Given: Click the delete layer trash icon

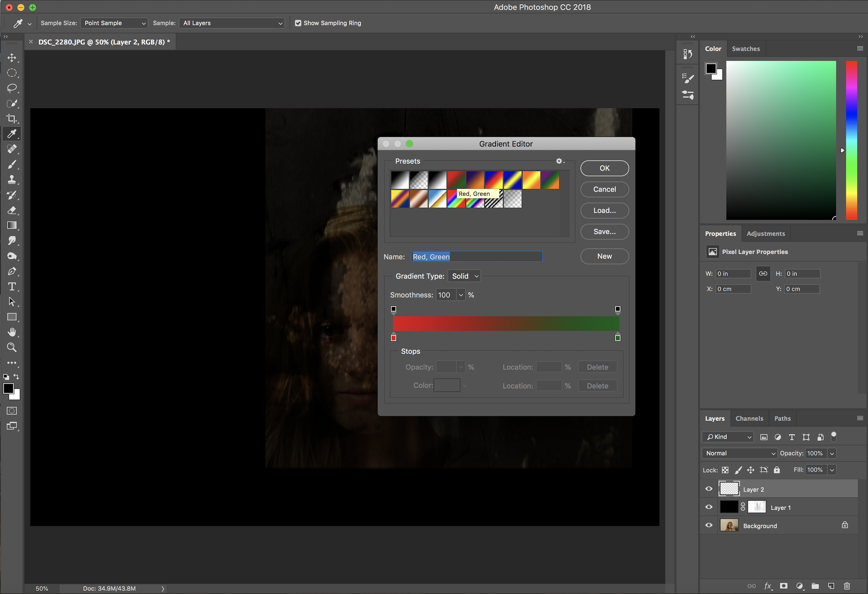Looking at the screenshot, I should (847, 586).
